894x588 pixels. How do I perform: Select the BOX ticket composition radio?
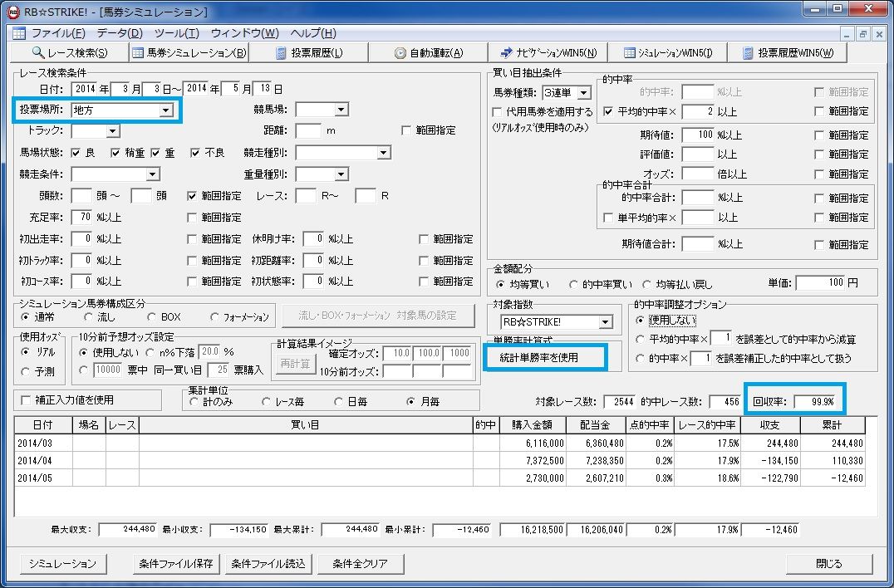point(151,316)
